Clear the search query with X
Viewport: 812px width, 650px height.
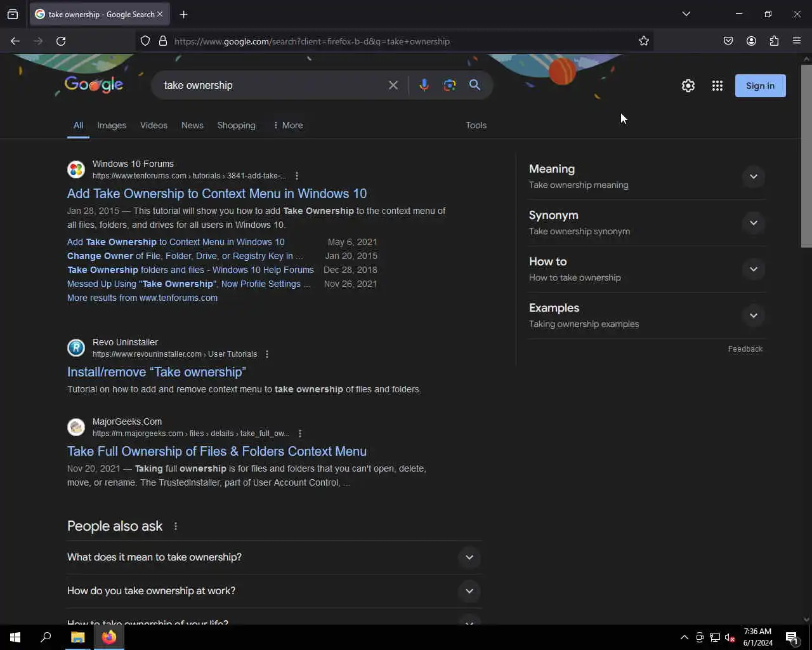tap(393, 85)
